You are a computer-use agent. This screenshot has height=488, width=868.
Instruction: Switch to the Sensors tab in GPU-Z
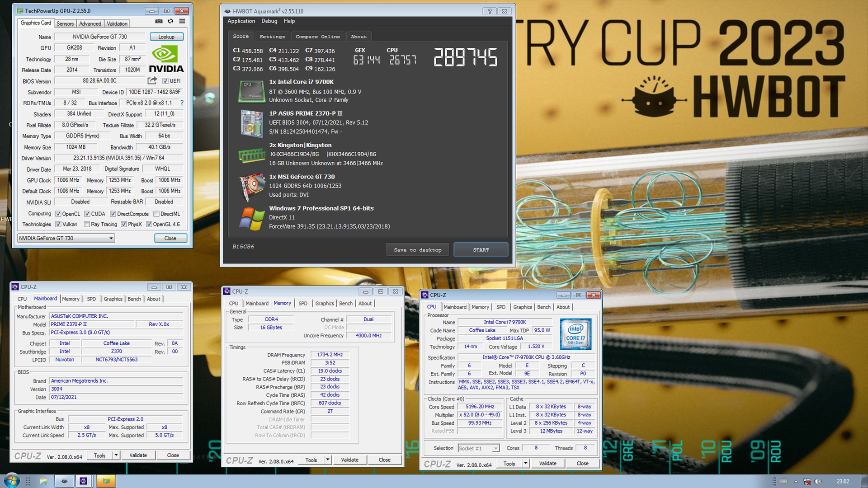[x=65, y=23]
